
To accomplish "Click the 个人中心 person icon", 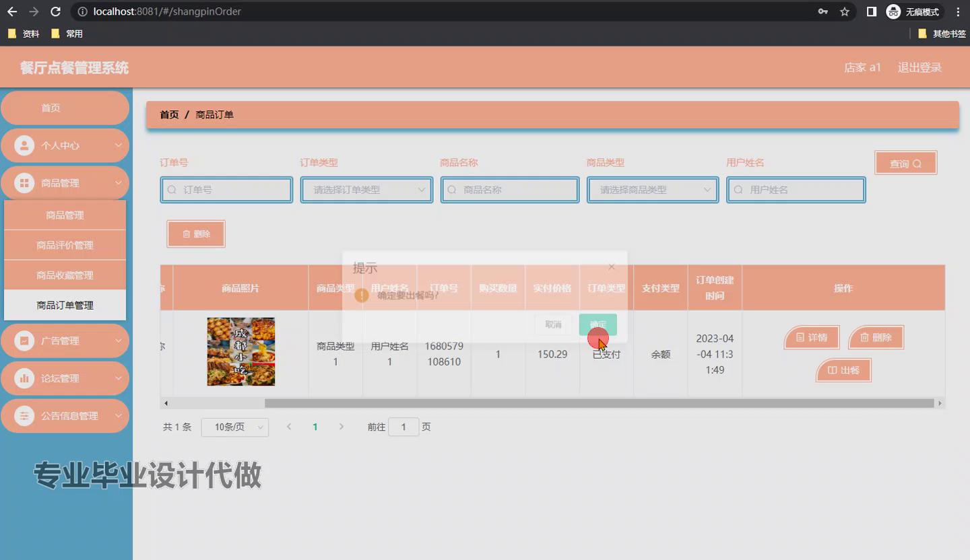I will pos(24,145).
